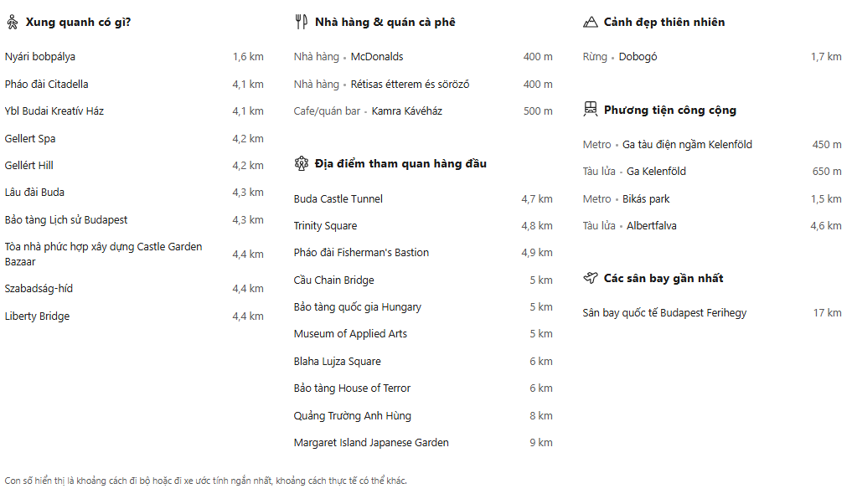
Task: Select Pháo đài Citadella in nearby list
Action: (x=46, y=85)
